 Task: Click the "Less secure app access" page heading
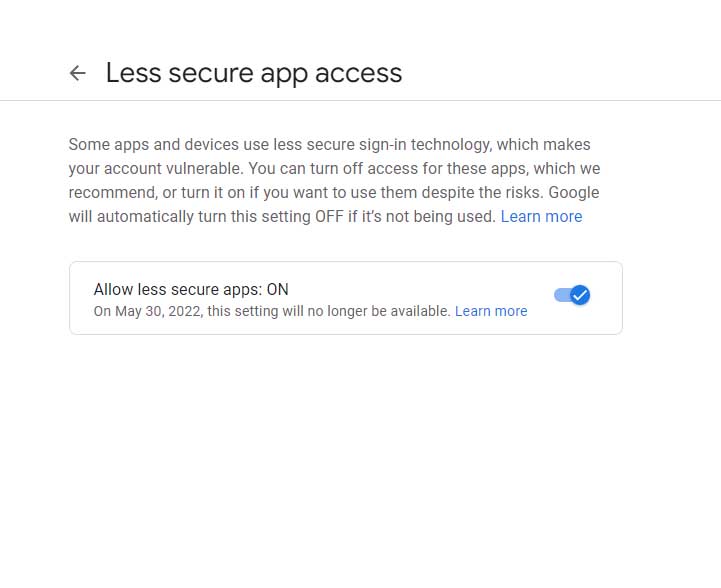(254, 73)
